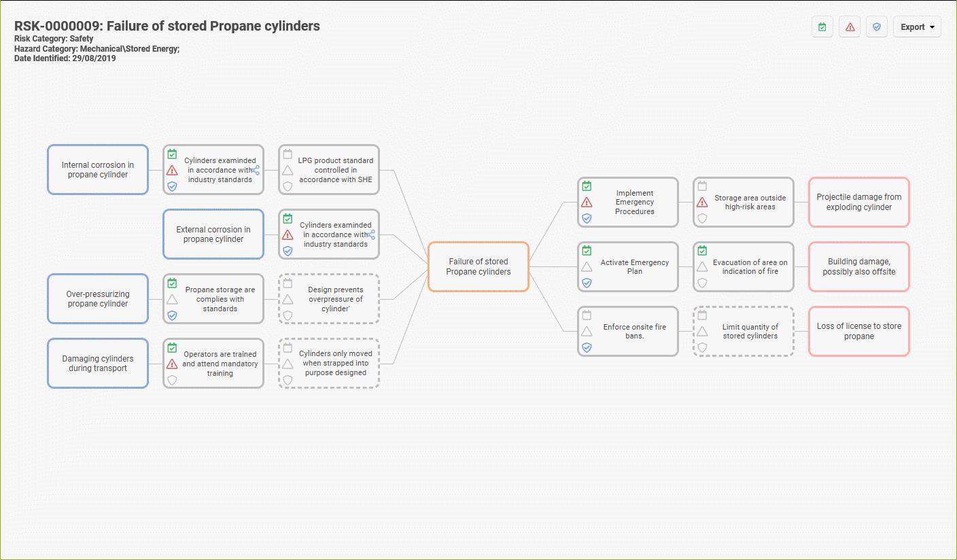Click share icon on control beside Internal corrosion
This screenshot has height=560, width=957.
[x=256, y=170]
